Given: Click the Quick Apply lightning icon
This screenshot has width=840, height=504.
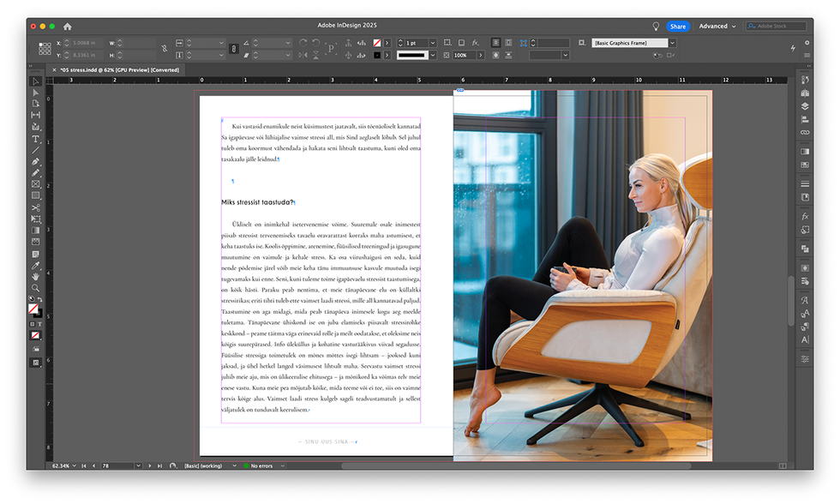Looking at the screenshot, I should 793,48.
